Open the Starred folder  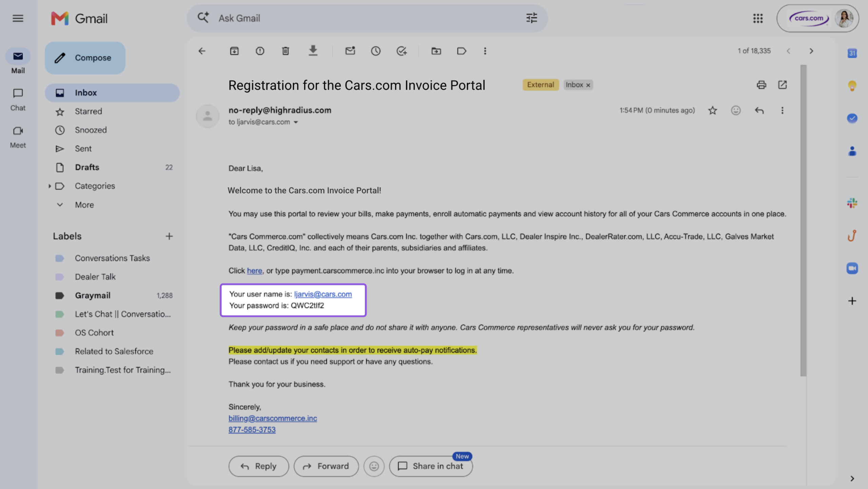[112, 111]
